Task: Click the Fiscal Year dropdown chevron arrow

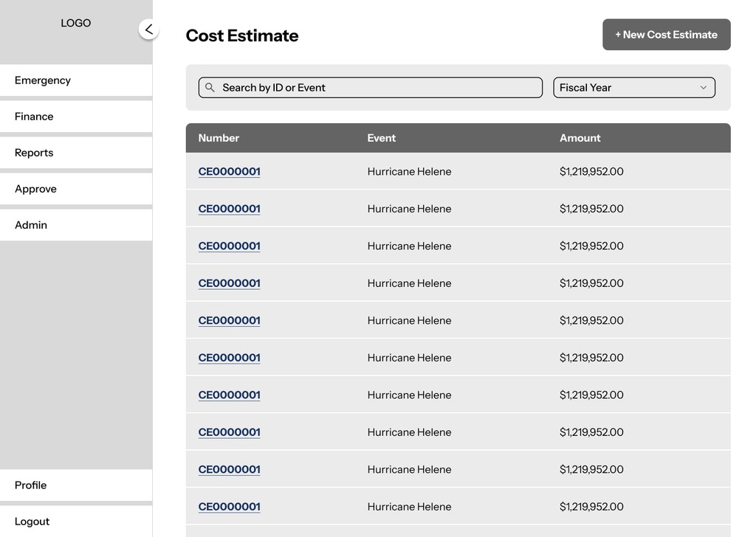Action: (x=703, y=88)
